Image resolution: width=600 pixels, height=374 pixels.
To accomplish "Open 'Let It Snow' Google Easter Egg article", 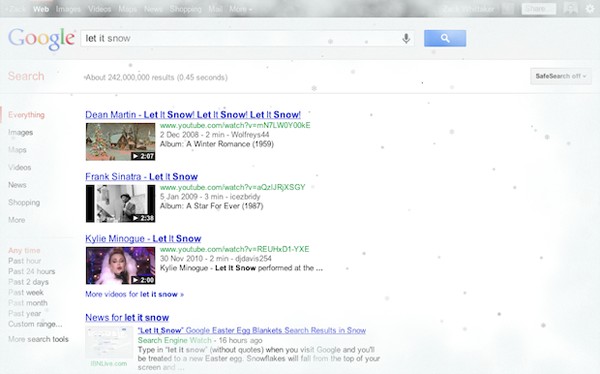I will coord(252,330).
